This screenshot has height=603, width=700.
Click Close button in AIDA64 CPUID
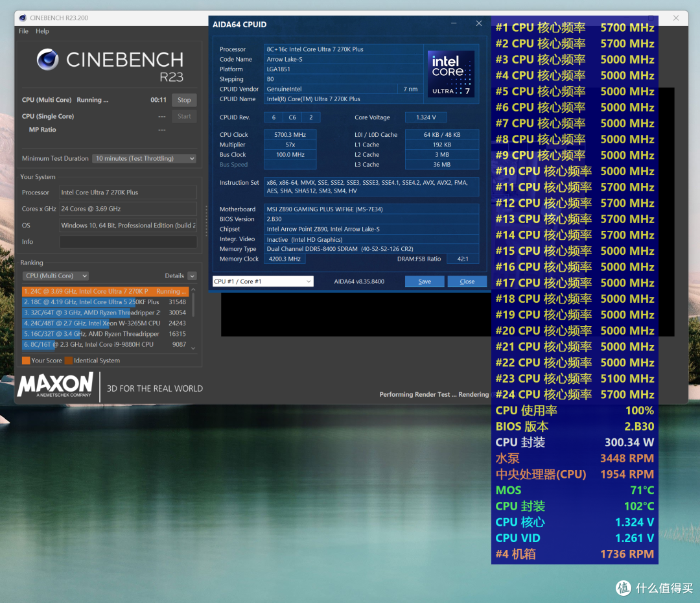pyautogui.click(x=467, y=281)
